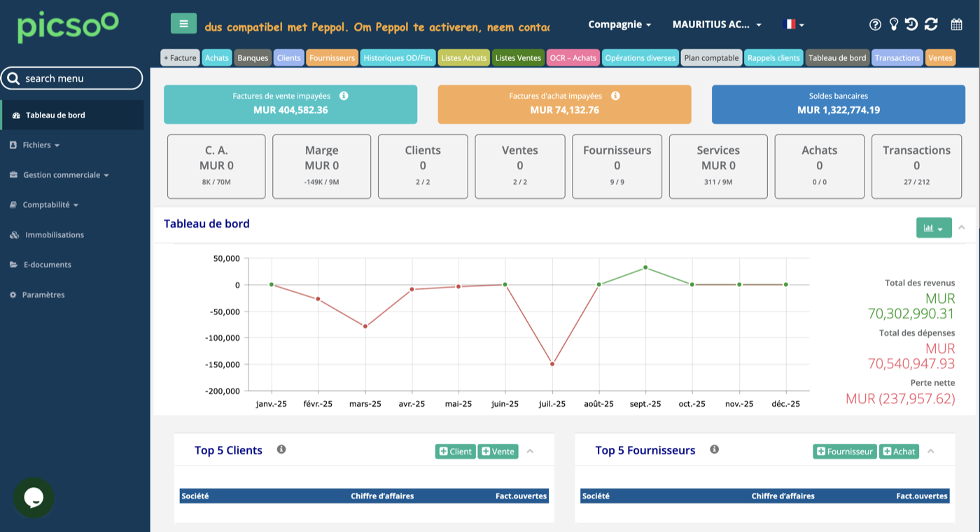Toggle the hamburger sidebar menu button
Screen dimensions: 980x532
(183, 24)
